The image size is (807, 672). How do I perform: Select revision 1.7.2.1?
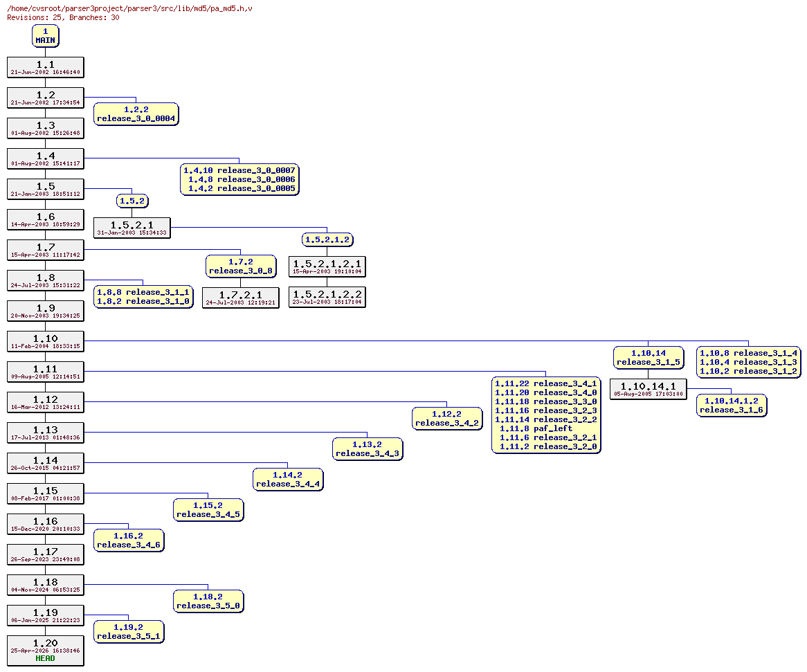tap(240, 298)
